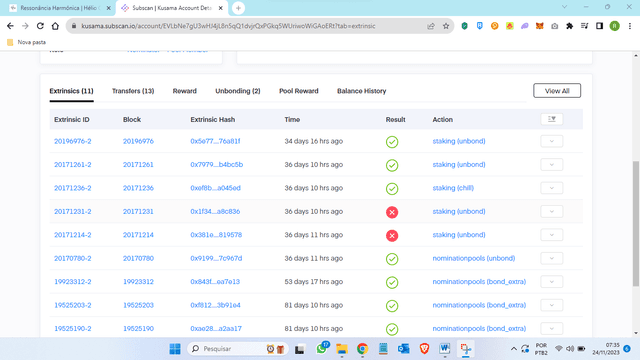Open the taskbar clock and date

[x=606, y=349]
